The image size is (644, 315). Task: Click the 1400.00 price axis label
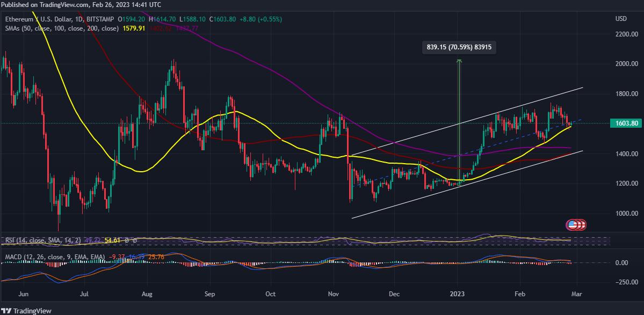coord(626,154)
